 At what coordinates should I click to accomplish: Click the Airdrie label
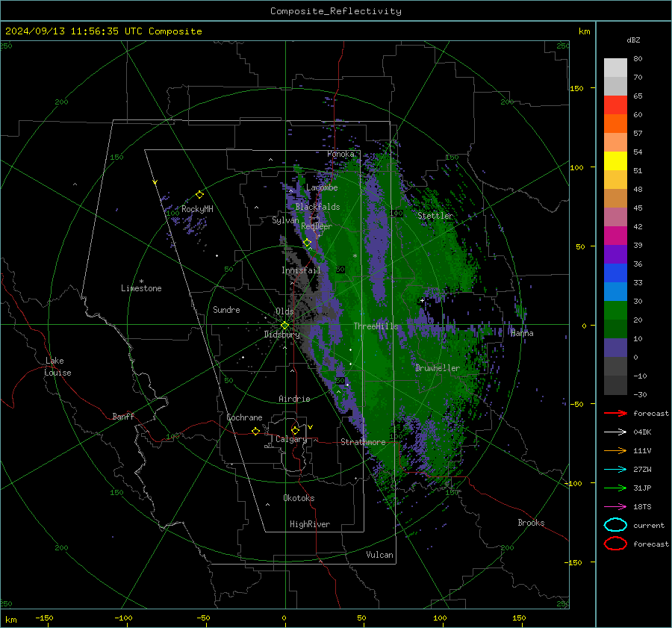(294, 399)
